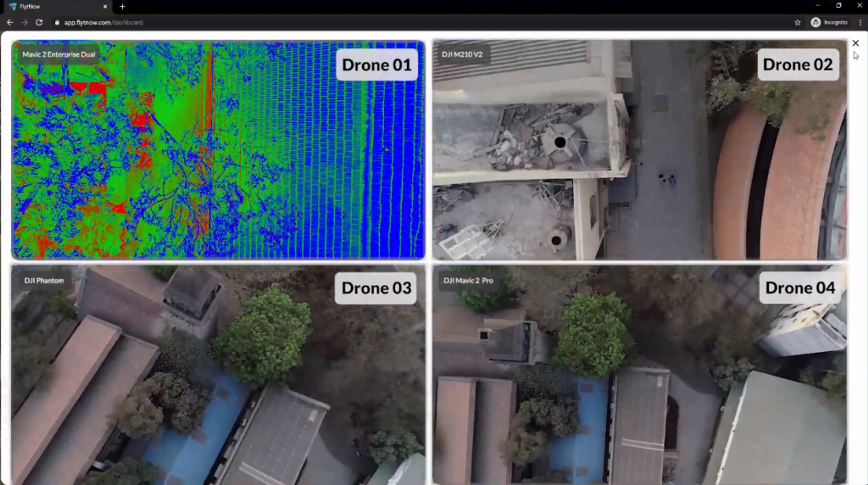The width and height of the screenshot is (868, 485).
Task: Click the Mavic 2 Enterprise Dual label
Action: [59, 54]
